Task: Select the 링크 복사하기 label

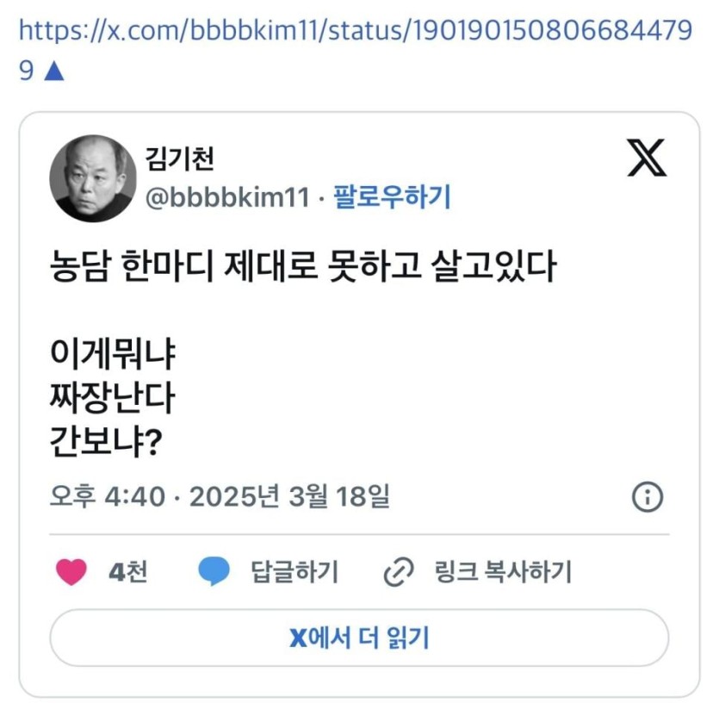Action: click(504, 572)
